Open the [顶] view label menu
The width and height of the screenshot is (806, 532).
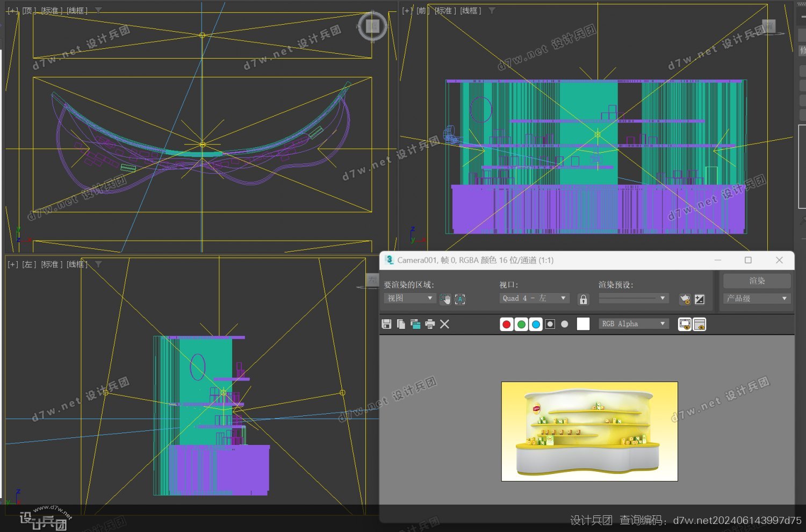30,11
